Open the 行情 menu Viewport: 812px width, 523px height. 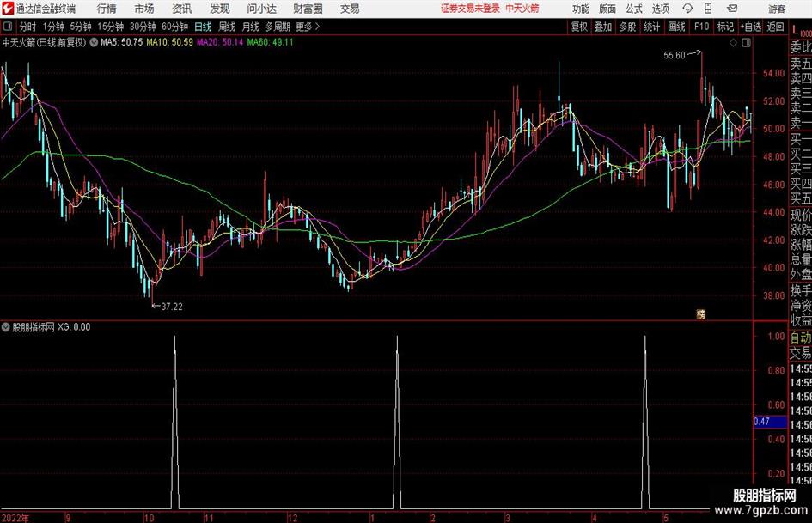pyautogui.click(x=107, y=9)
